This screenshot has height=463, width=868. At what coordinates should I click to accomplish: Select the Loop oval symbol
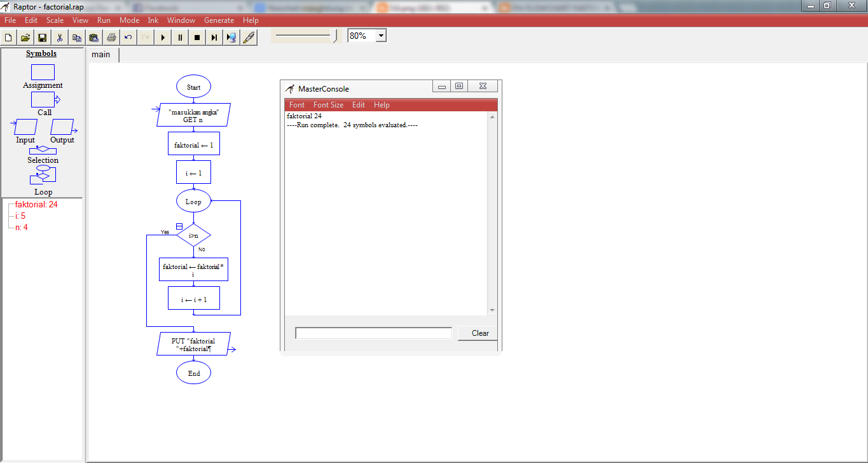tap(193, 201)
